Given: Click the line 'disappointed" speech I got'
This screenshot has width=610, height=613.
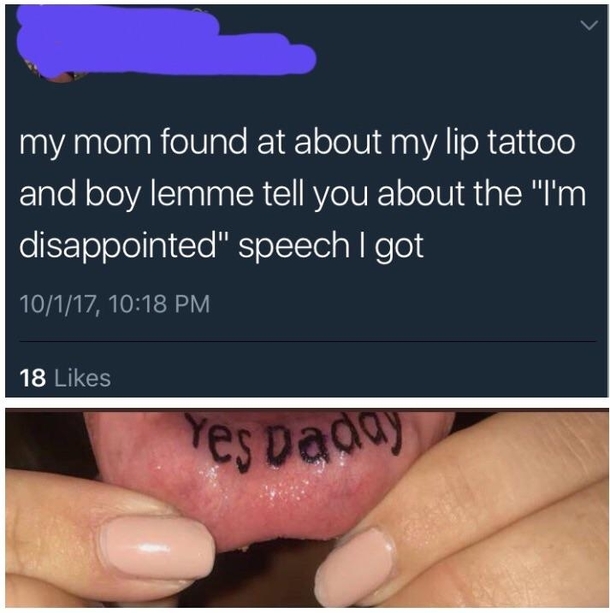Looking at the screenshot, I should point(221,246).
